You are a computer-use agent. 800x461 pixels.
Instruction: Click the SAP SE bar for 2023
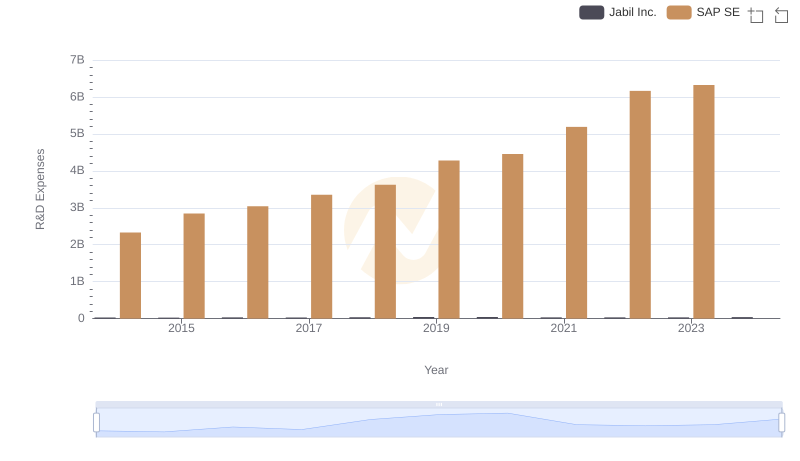pyautogui.click(x=704, y=201)
